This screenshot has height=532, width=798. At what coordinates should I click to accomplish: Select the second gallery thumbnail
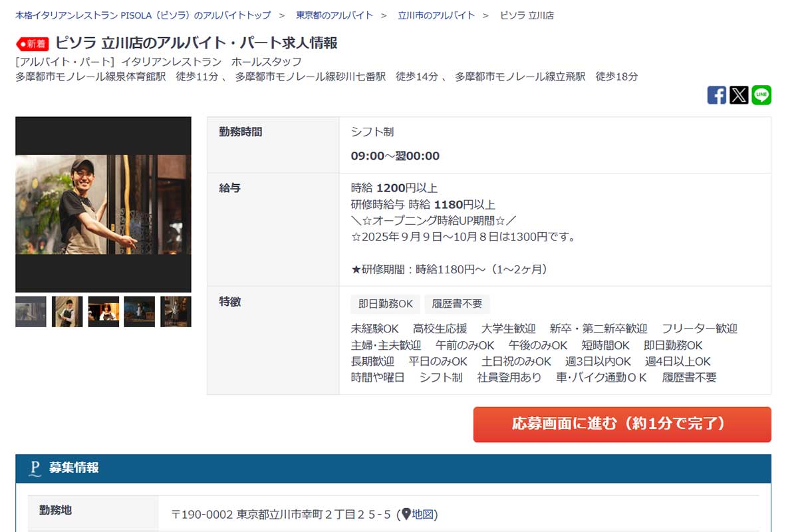67,311
